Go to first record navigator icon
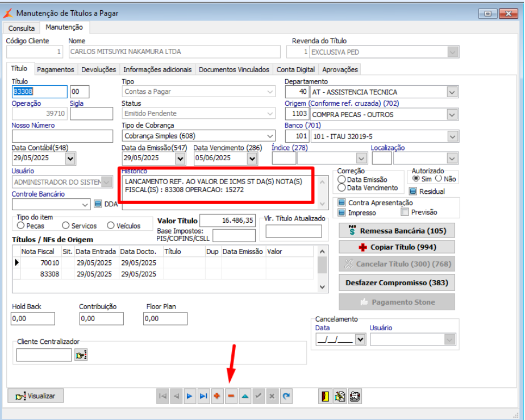The image size is (525, 420). tap(163, 396)
